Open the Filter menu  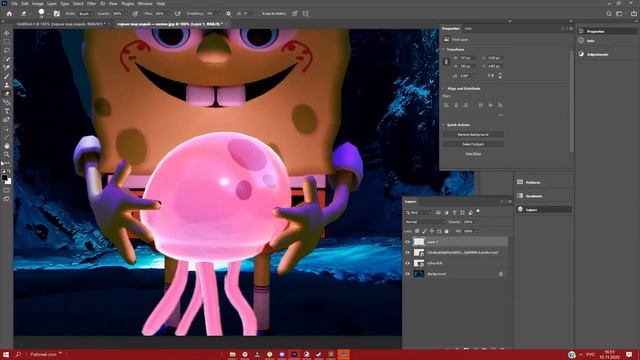click(x=91, y=4)
